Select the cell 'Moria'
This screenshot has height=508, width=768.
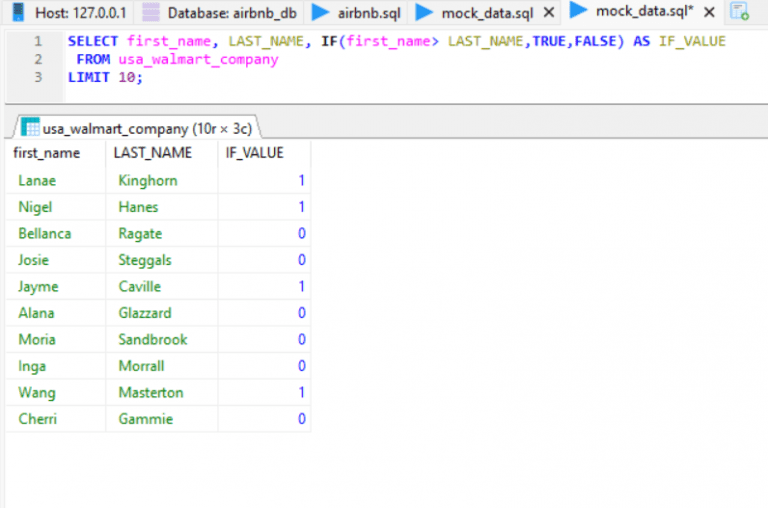click(x=55, y=339)
